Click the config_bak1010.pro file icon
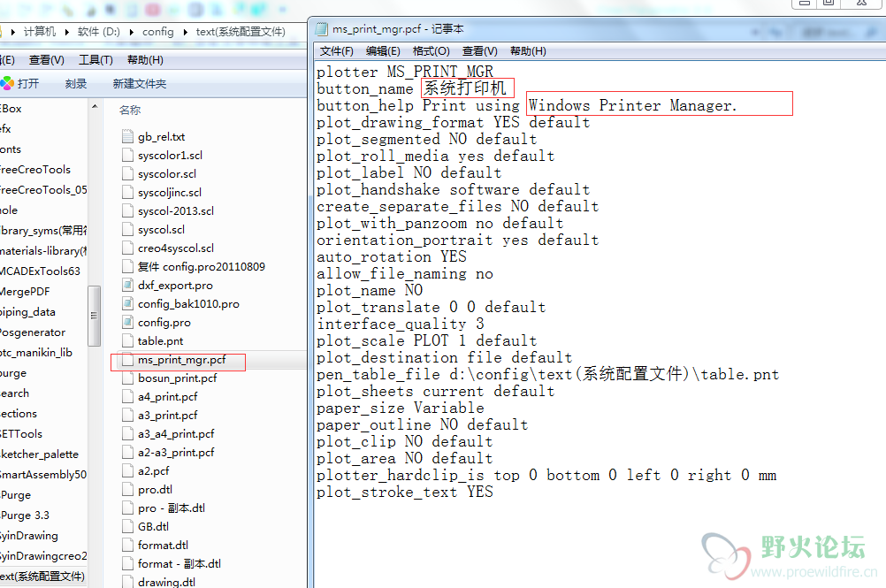Image resolution: width=886 pixels, height=588 pixels. pos(127,304)
